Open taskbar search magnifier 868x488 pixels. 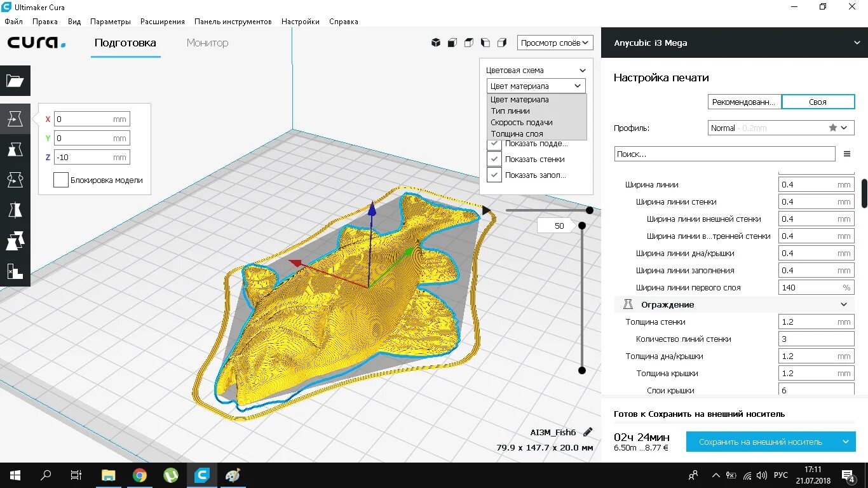coord(46,475)
